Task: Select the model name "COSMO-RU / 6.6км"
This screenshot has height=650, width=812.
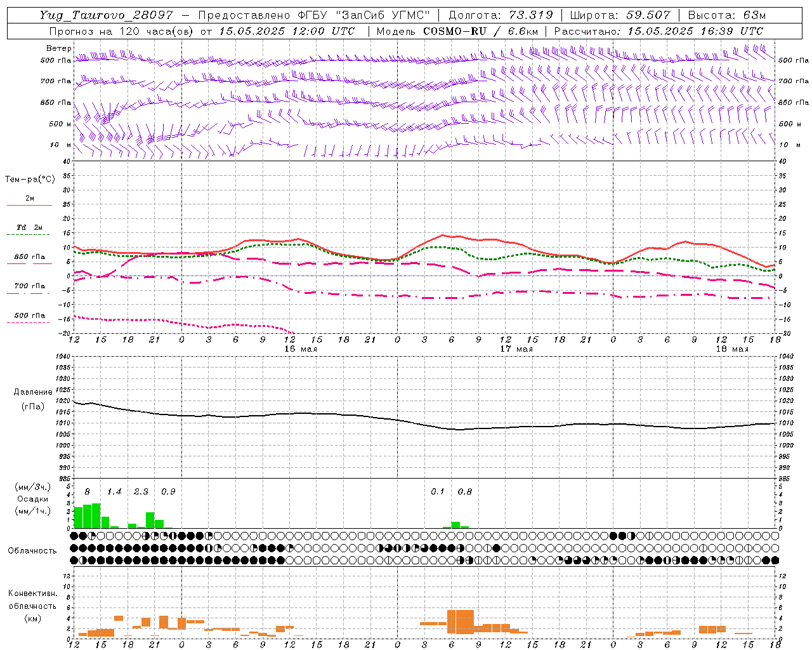Action: point(480,31)
